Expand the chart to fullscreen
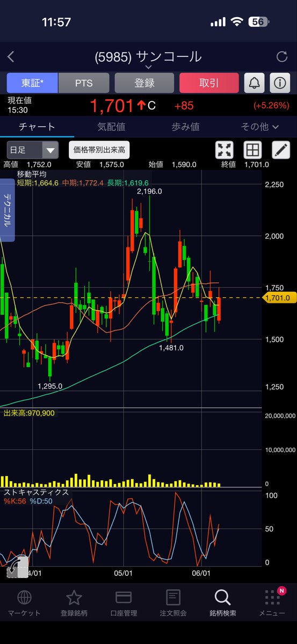297x644 pixels. click(x=224, y=150)
